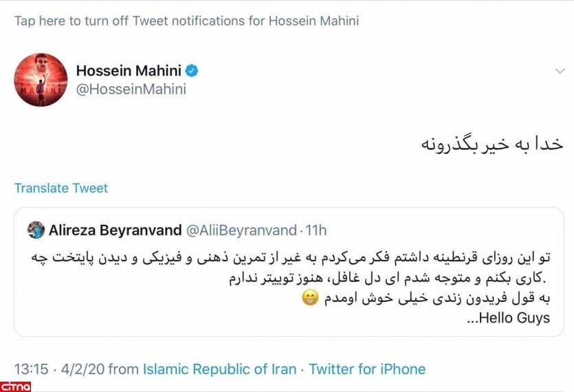
Task: Expand the tweet options chevron
Action: point(560,72)
